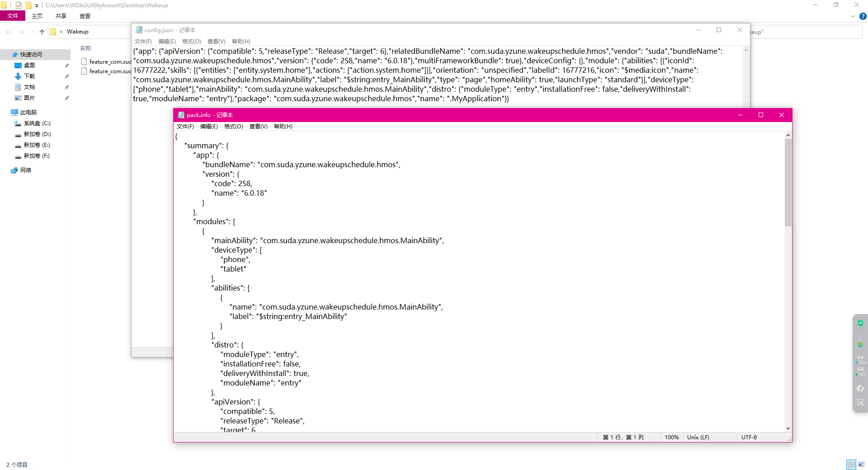Image resolution: width=868 pixels, height=470 pixels.
Task: Click pack.info scrollbar down arrow
Action: coord(788,428)
